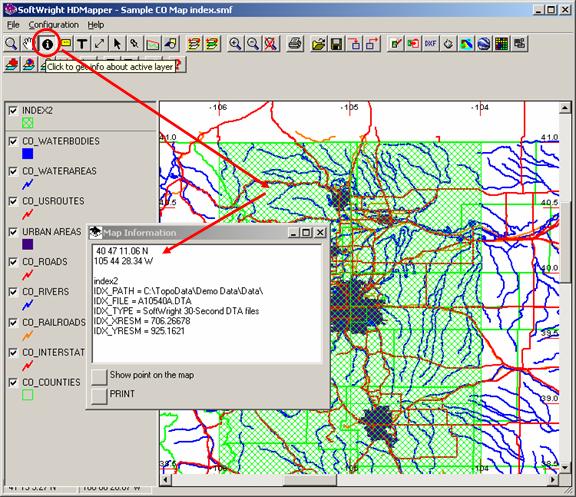Screen dimensions: 576x497
Task: Click the INDEX2 green hatch swatch
Action: (28, 123)
